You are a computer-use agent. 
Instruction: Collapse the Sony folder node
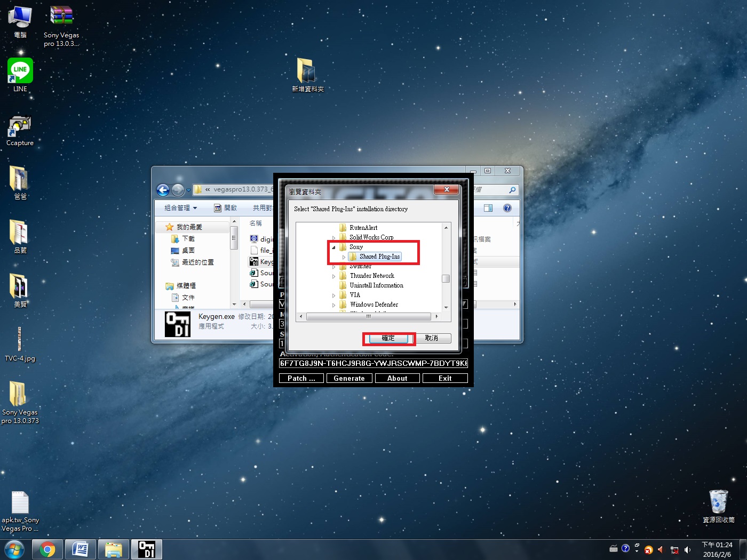point(334,247)
